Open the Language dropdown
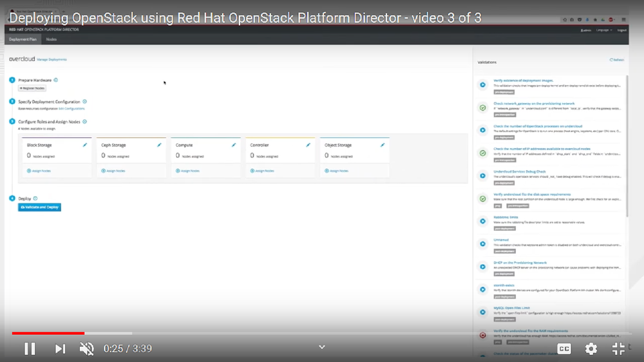The width and height of the screenshot is (644, 362). 604,30
